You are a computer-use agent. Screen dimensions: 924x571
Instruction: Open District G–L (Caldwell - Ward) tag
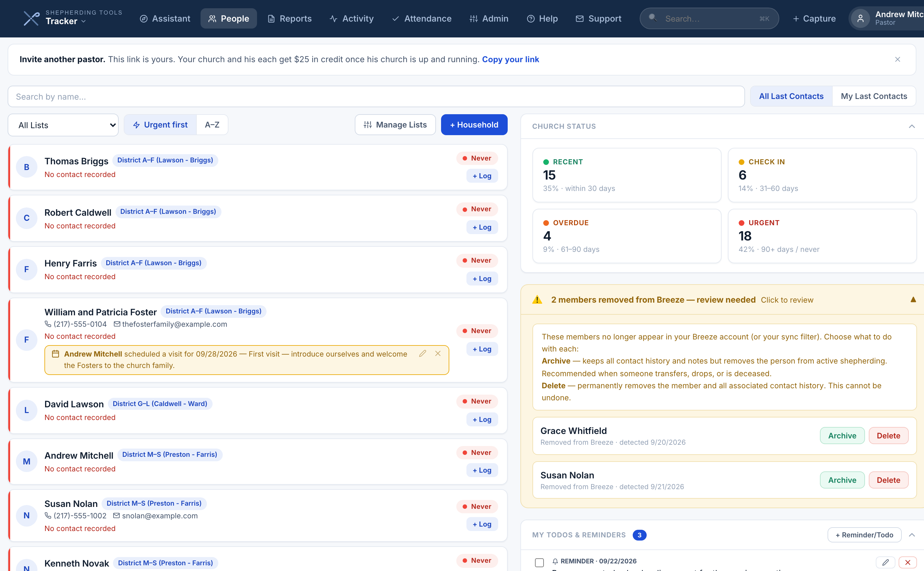pyautogui.click(x=160, y=404)
